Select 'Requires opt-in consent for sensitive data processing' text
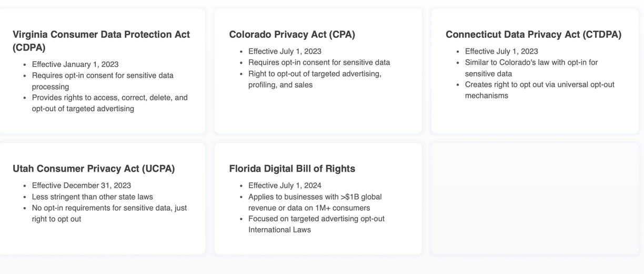This screenshot has width=644, height=274. 103,81
